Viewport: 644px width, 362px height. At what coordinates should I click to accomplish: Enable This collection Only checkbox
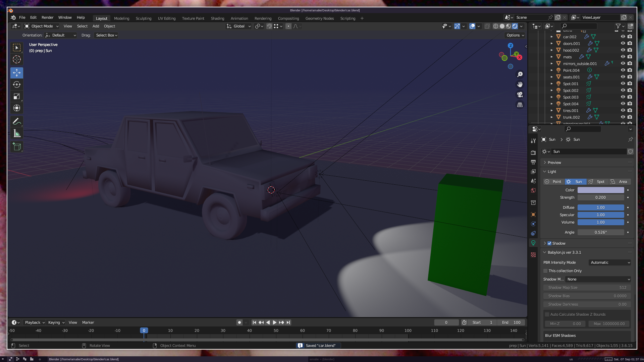[x=545, y=271]
